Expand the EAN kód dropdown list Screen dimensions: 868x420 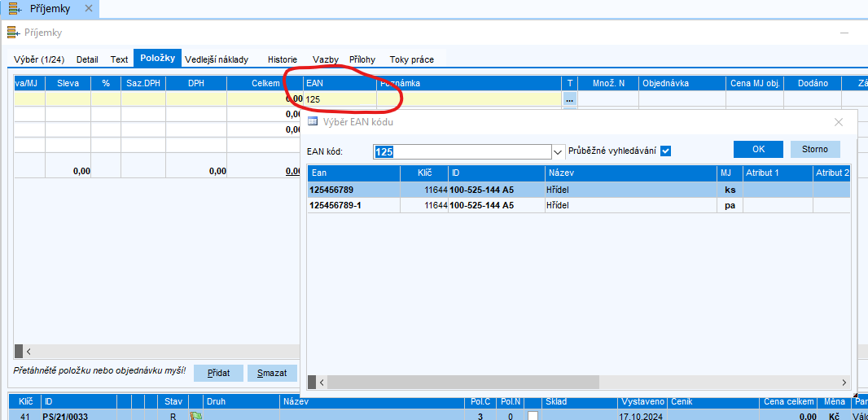point(559,151)
